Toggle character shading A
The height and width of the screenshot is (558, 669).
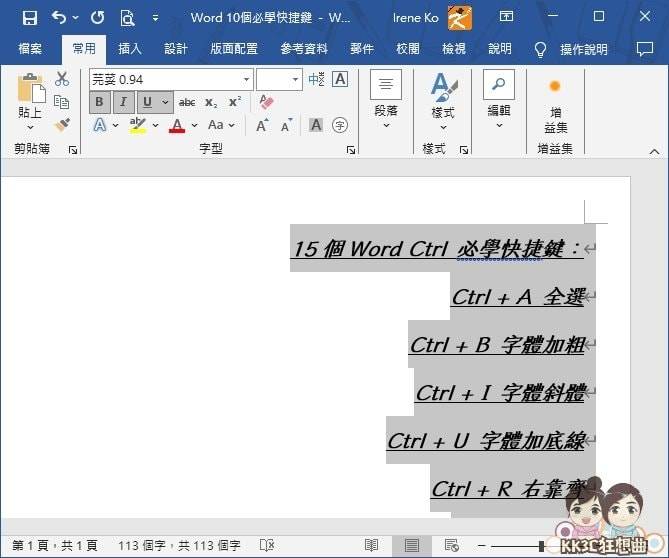click(x=316, y=125)
